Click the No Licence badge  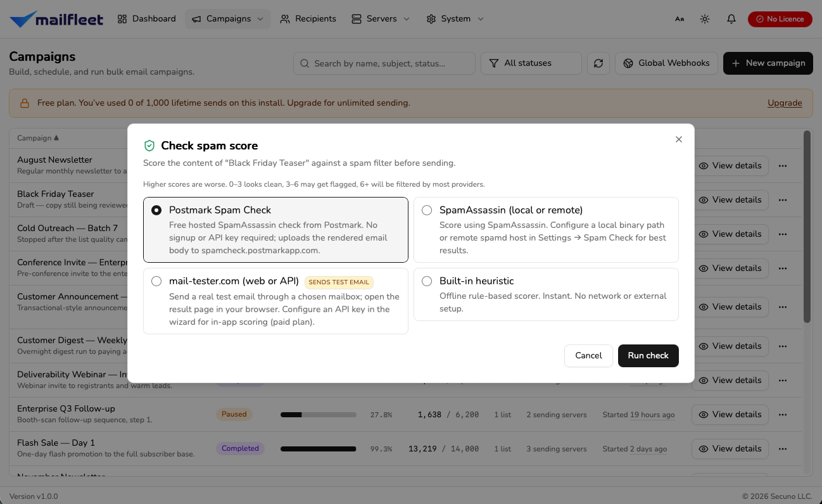point(780,19)
